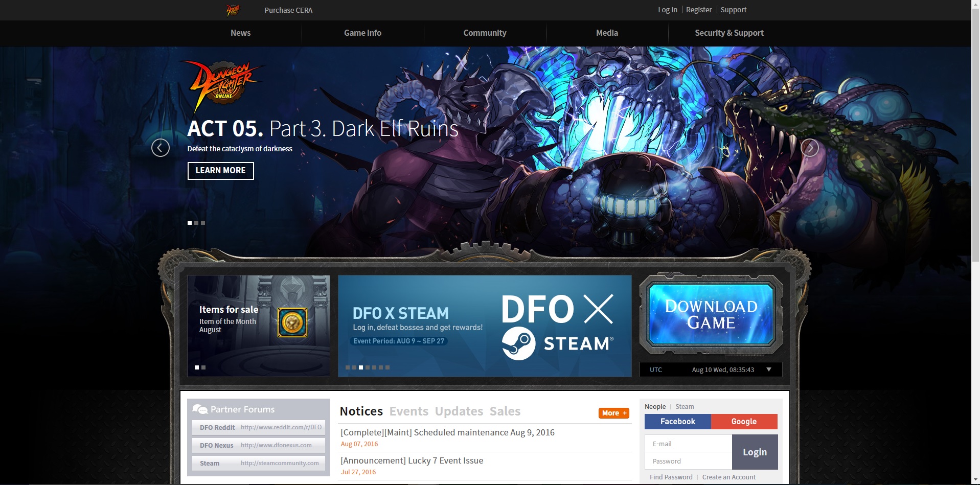This screenshot has height=485, width=980.
Task: Open the Steam partner forum link
Action: (259, 463)
